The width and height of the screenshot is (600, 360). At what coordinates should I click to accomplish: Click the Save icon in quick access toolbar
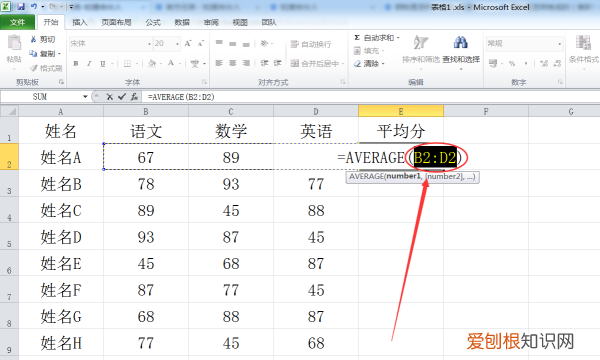(x=21, y=7)
